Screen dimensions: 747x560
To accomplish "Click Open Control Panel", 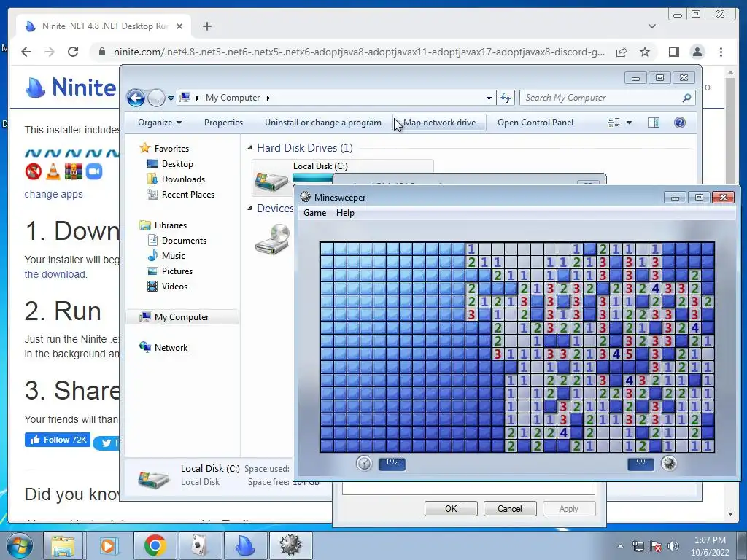I will [x=535, y=122].
